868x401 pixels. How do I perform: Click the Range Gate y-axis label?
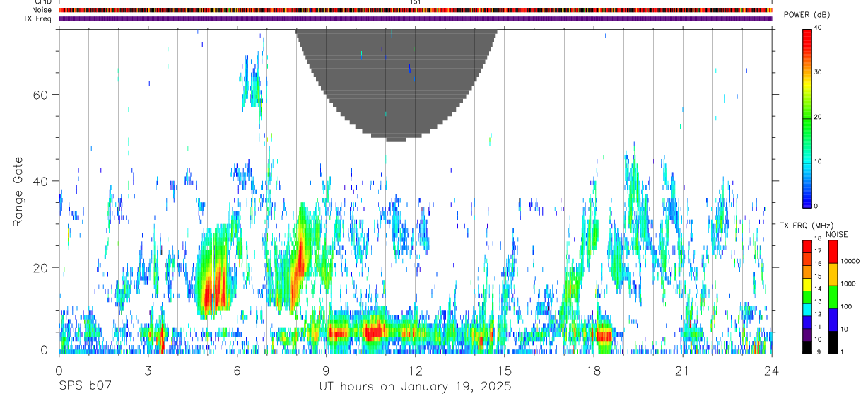point(18,192)
